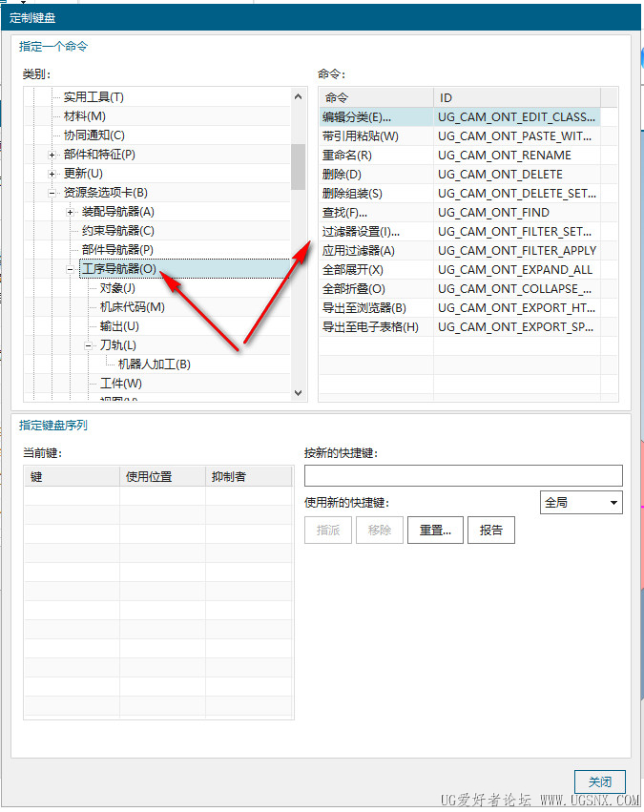The height and width of the screenshot is (812, 644).
Task: Click the 报告 button
Action: click(491, 530)
